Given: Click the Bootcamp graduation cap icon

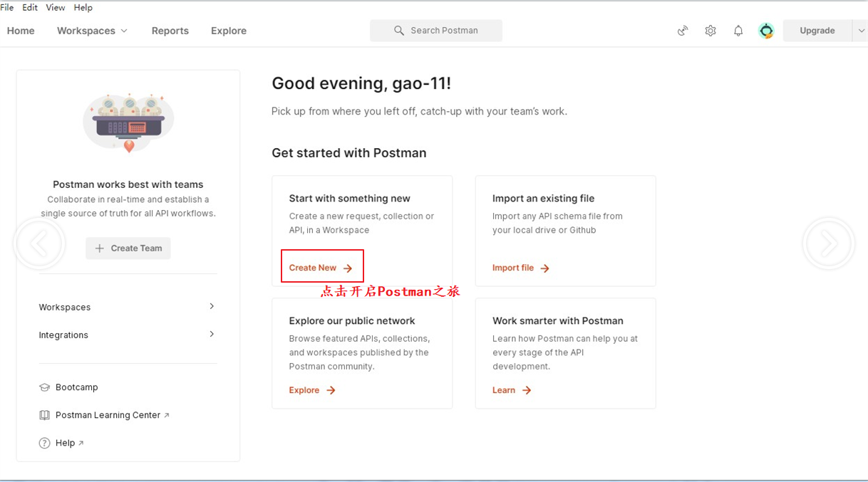Looking at the screenshot, I should click(44, 387).
